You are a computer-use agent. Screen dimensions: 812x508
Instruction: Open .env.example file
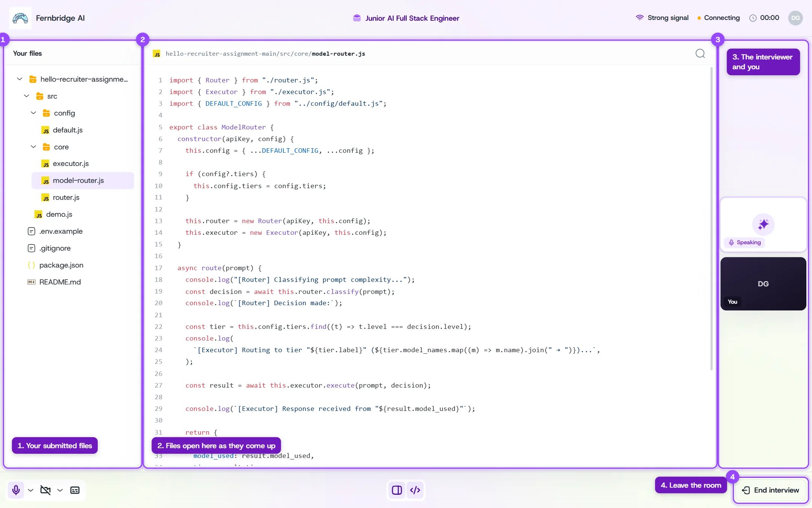point(61,231)
